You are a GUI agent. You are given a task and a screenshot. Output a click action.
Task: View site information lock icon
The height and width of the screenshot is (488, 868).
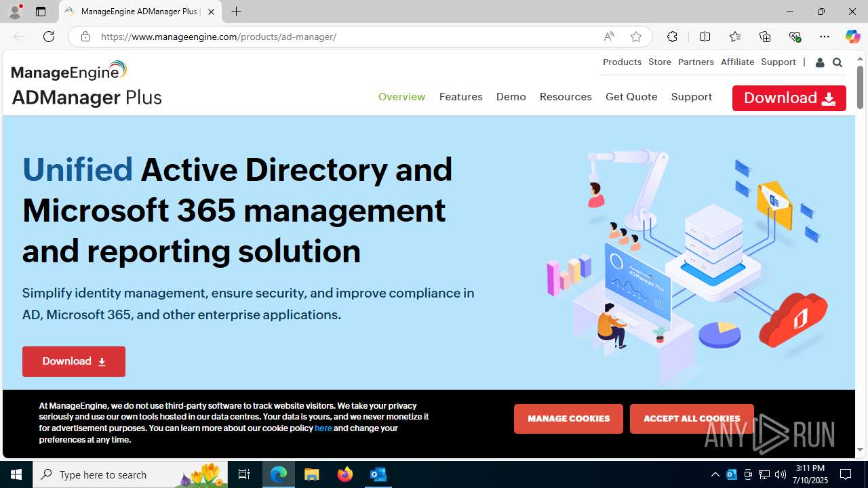coord(85,37)
